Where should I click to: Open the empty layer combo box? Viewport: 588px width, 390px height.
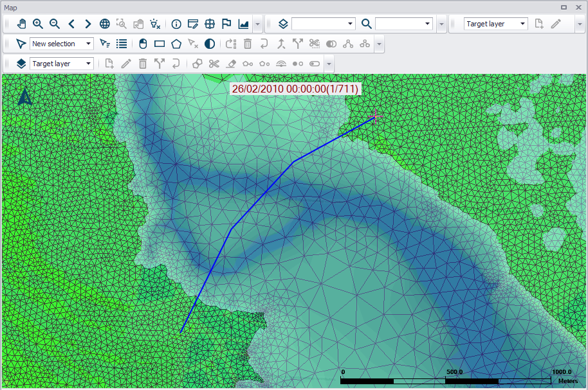(323, 24)
